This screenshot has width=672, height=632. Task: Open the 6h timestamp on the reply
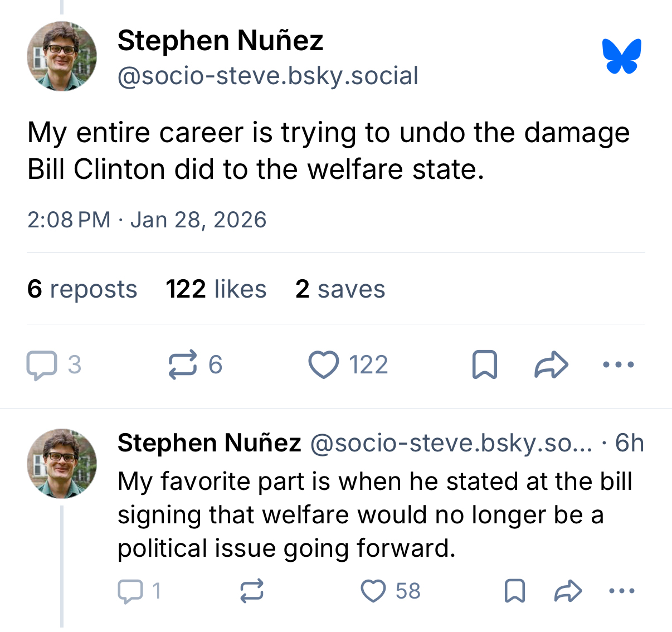[x=629, y=443]
